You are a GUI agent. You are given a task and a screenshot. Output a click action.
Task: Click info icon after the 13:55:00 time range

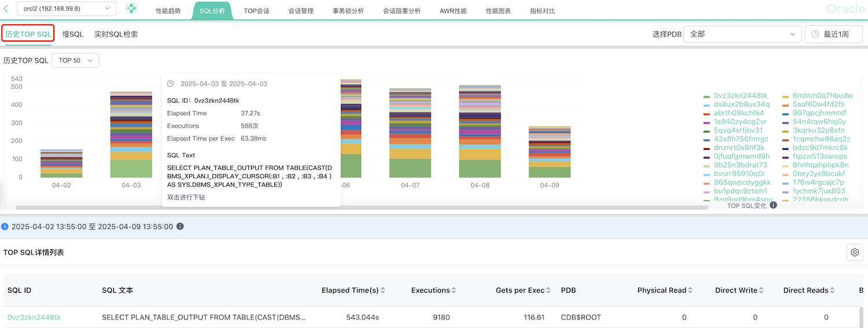(x=180, y=227)
